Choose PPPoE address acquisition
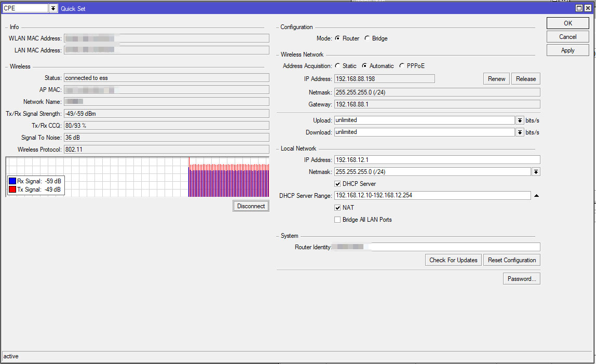Viewport: 596px width, 364px height. (402, 66)
